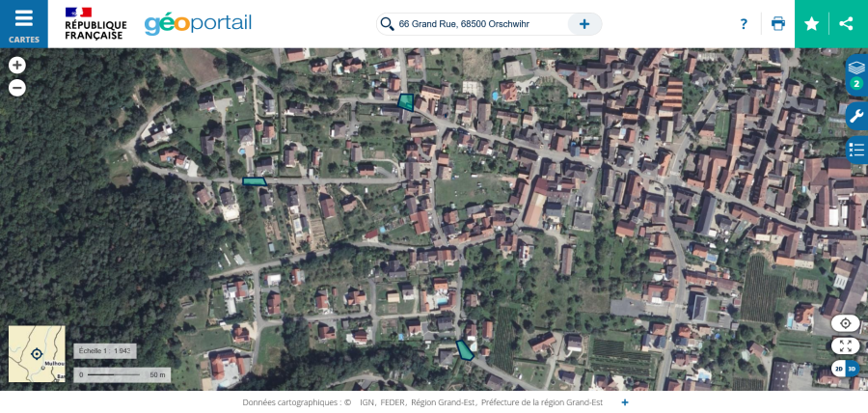Open favorites with star icon
Image resolution: width=868 pixels, height=413 pixels.
[x=812, y=24]
